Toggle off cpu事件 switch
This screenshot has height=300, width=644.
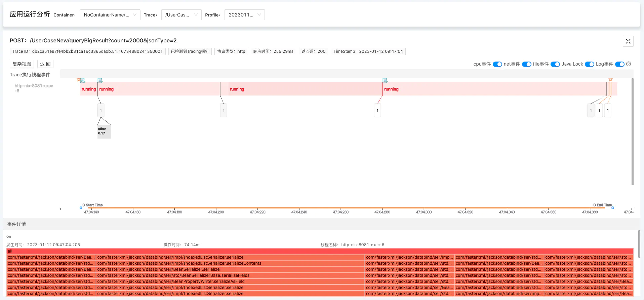[497, 64]
